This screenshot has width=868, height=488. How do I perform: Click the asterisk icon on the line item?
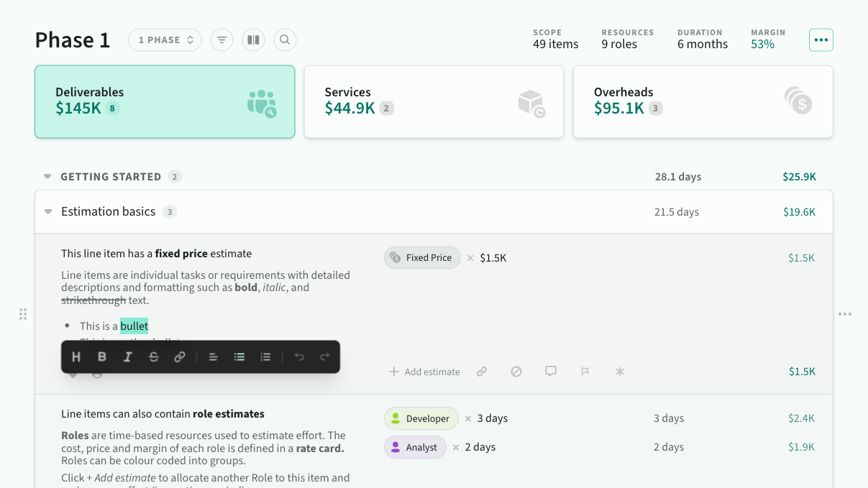pyautogui.click(x=620, y=372)
